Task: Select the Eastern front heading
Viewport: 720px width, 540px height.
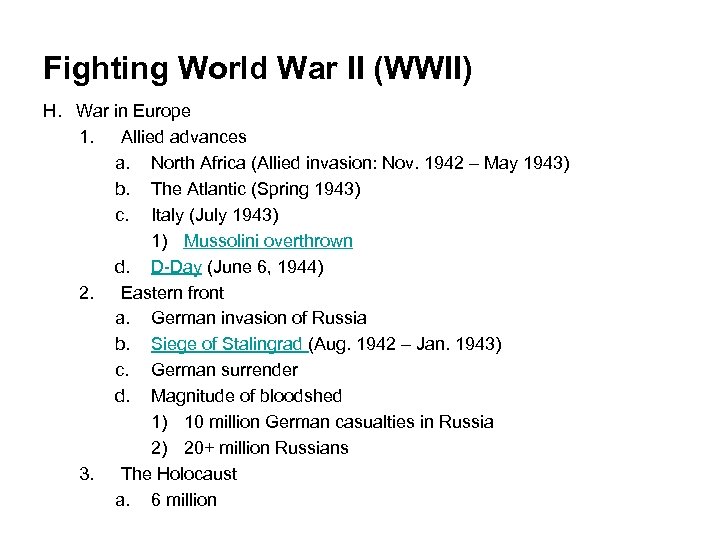Action: (x=172, y=293)
